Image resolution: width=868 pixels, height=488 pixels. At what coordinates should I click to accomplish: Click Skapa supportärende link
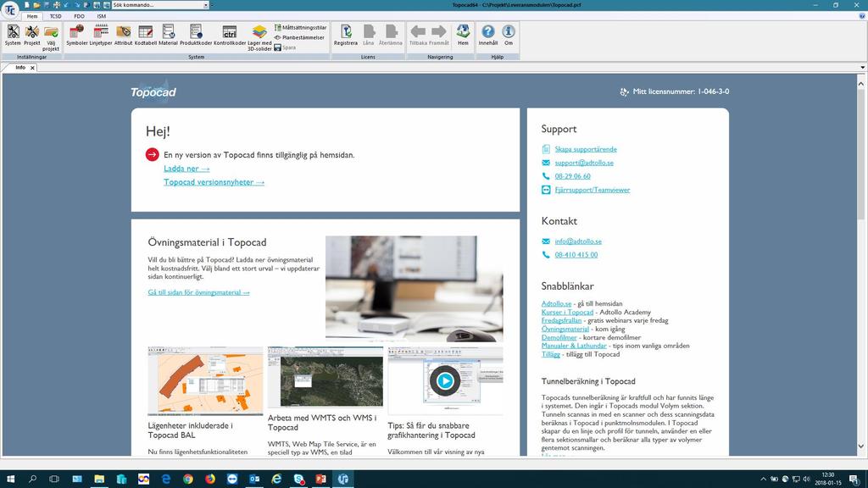pos(586,149)
